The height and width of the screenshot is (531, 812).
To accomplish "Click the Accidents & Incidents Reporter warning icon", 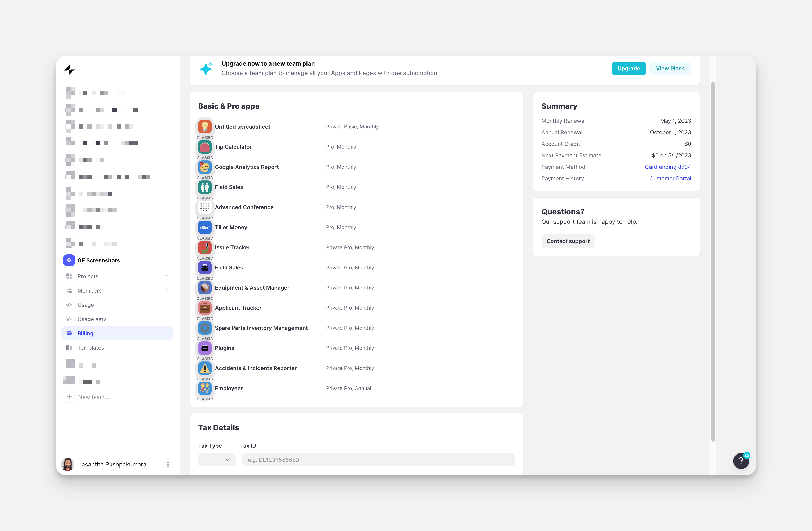I will click(x=205, y=368).
